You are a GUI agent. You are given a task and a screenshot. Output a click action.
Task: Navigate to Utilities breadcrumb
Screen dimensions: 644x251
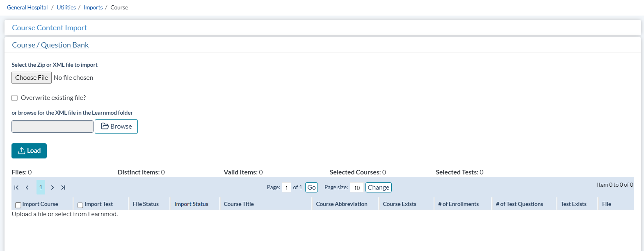point(66,7)
